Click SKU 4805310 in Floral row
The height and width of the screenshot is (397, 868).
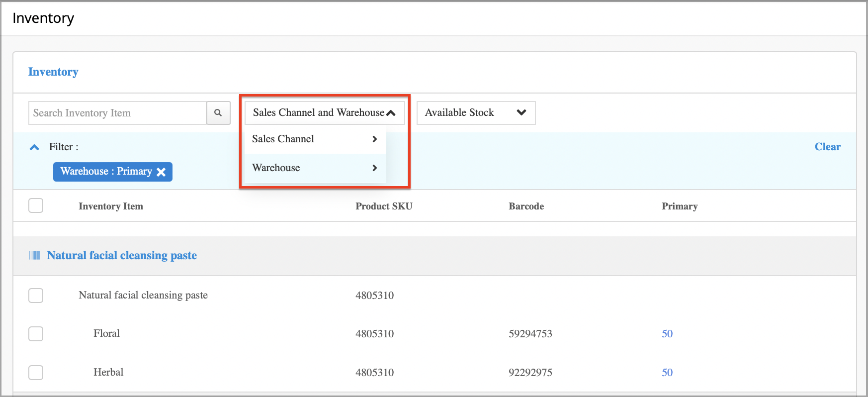pos(374,334)
